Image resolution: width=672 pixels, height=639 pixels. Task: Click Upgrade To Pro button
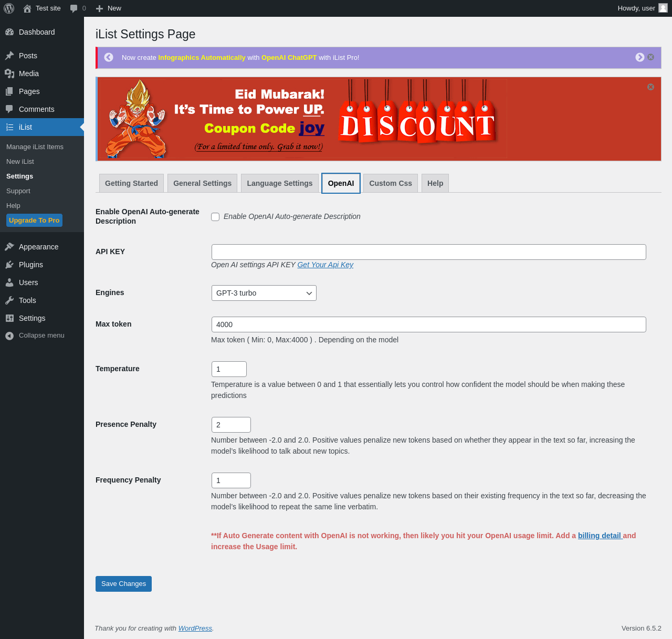pyautogui.click(x=34, y=221)
